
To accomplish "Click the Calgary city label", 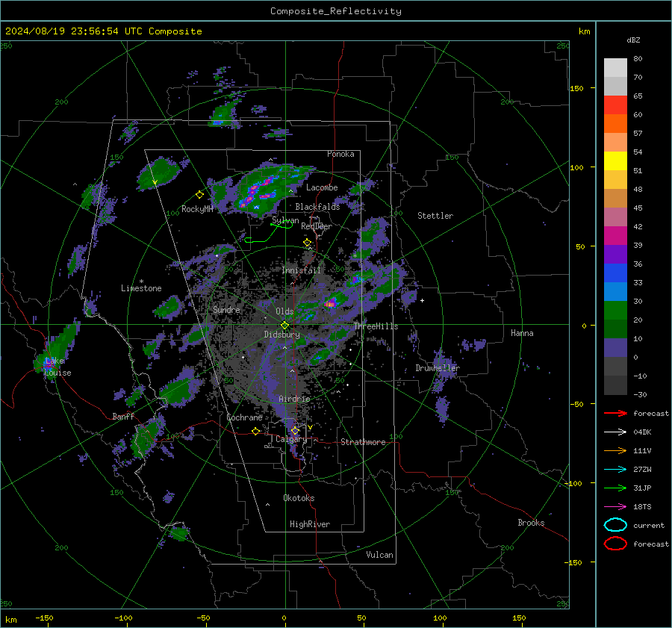I will (x=291, y=439).
